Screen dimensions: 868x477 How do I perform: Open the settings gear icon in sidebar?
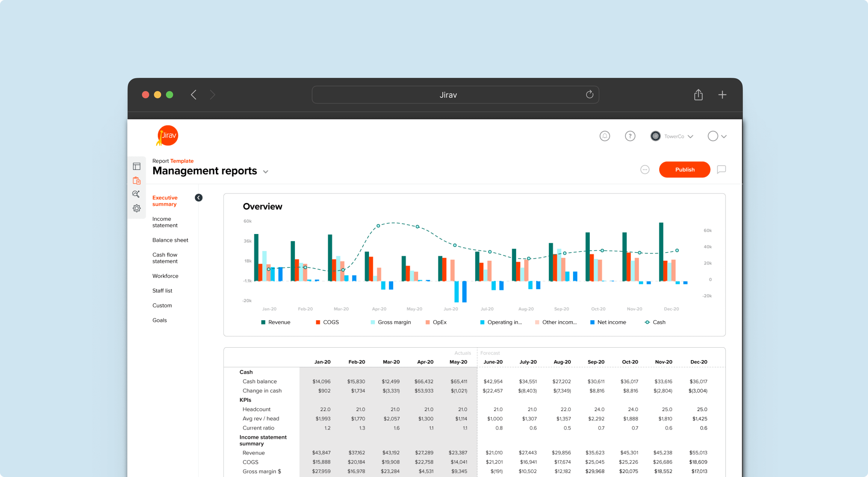point(137,208)
